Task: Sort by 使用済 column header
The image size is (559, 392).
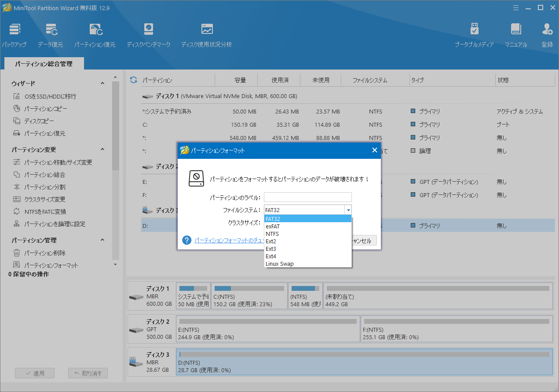Action: (x=279, y=80)
